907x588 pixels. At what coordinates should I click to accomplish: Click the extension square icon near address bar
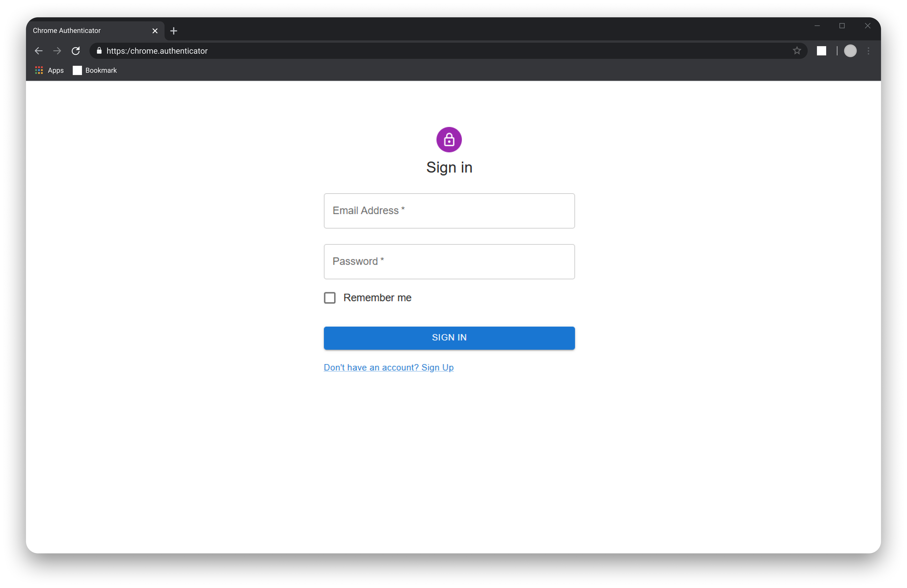coord(822,51)
